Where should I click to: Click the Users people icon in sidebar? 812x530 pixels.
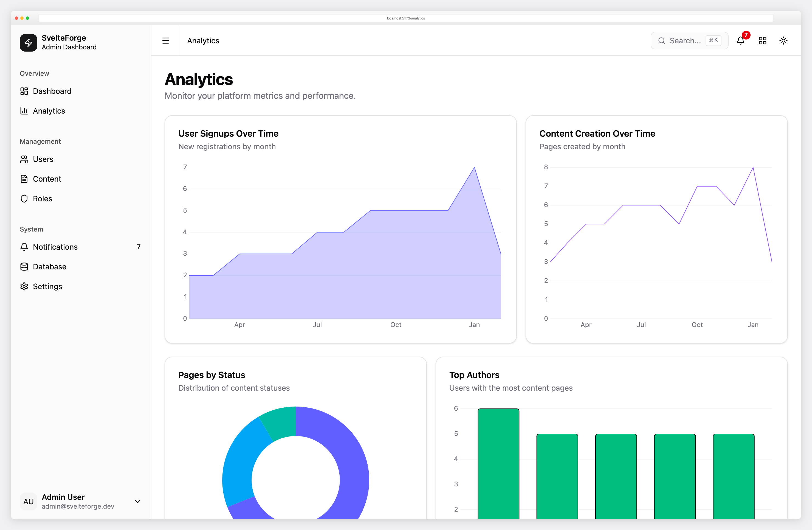(x=24, y=159)
